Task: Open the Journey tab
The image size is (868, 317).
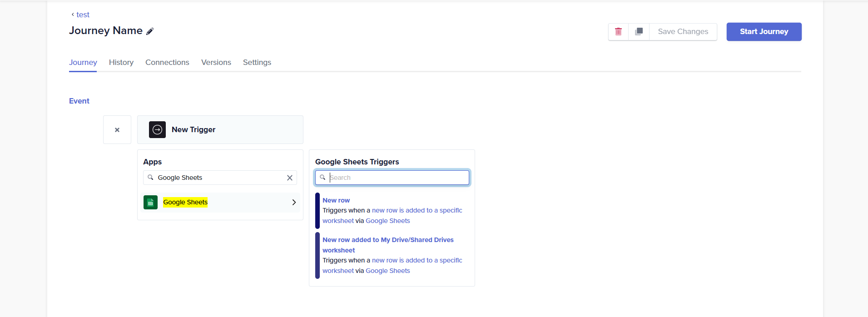Action: [x=83, y=62]
